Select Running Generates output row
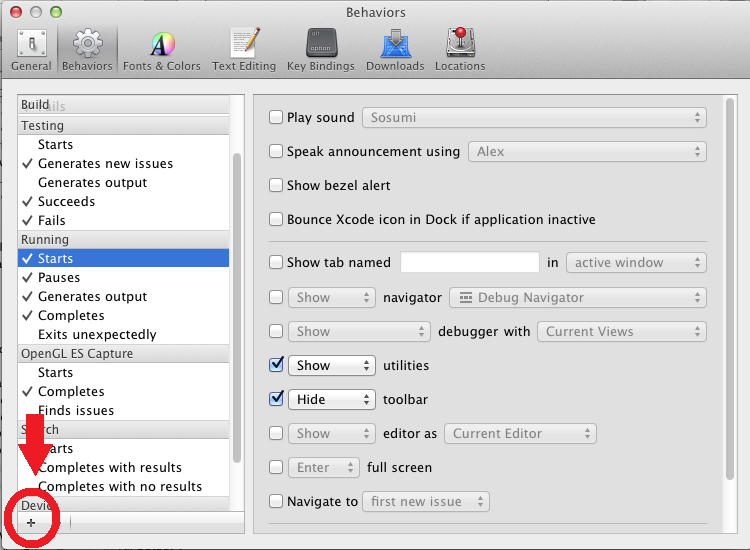The width and height of the screenshot is (750, 550). 123,297
